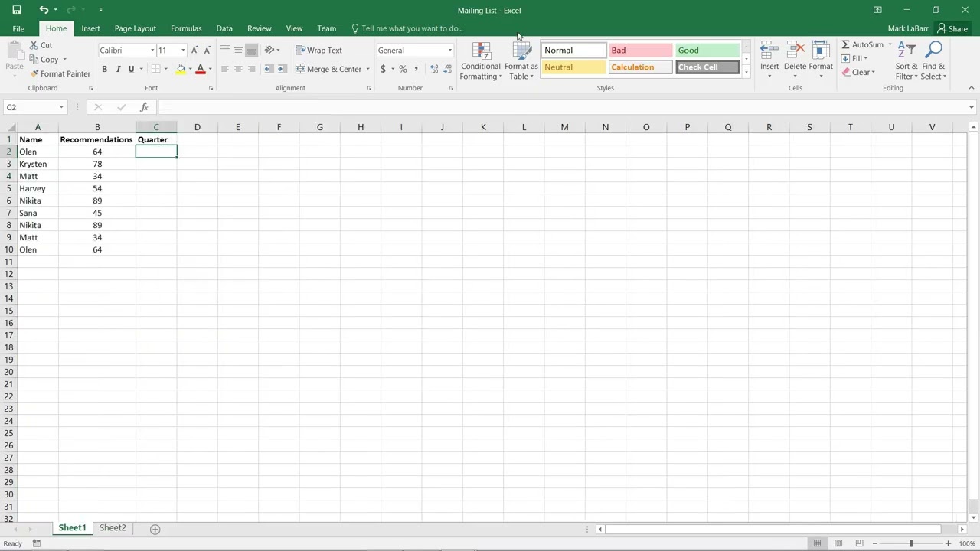
Task: Open the font size dropdown
Action: pyautogui.click(x=182, y=51)
